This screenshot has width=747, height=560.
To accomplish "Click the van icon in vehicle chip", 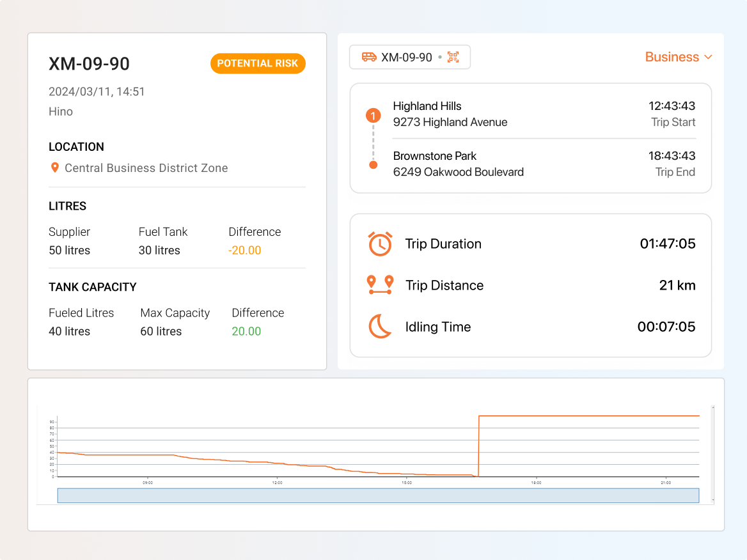I will click(369, 57).
